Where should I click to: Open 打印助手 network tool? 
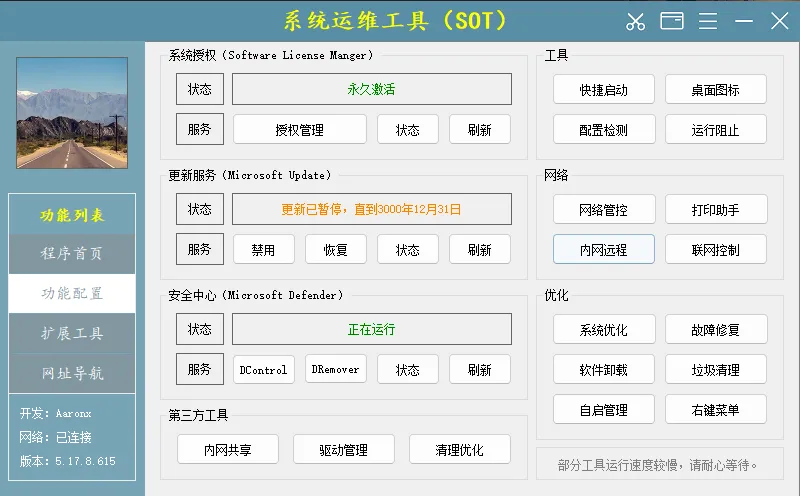(715, 210)
